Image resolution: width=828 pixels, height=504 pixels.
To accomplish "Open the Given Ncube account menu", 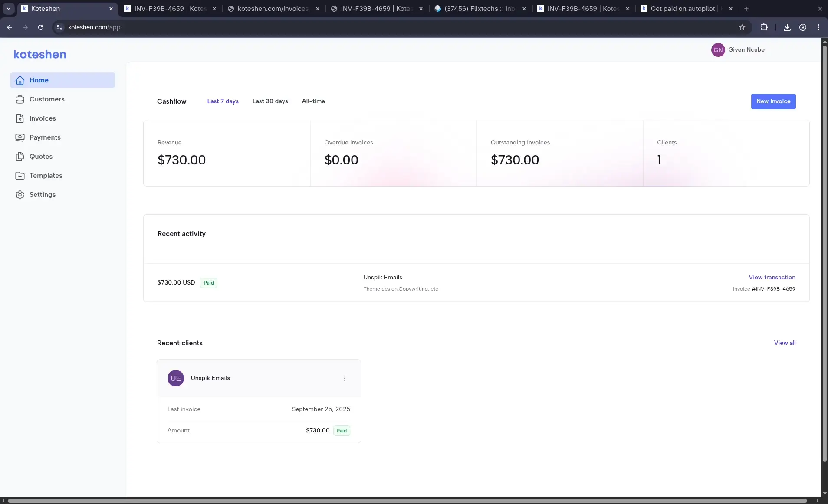I will click(746, 49).
